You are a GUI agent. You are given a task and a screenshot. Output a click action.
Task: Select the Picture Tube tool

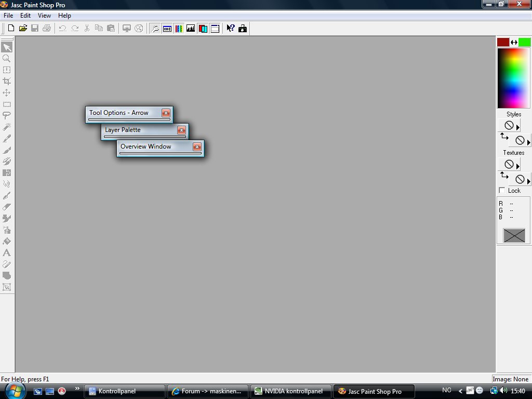pyautogui.click(x=7, y=219)
